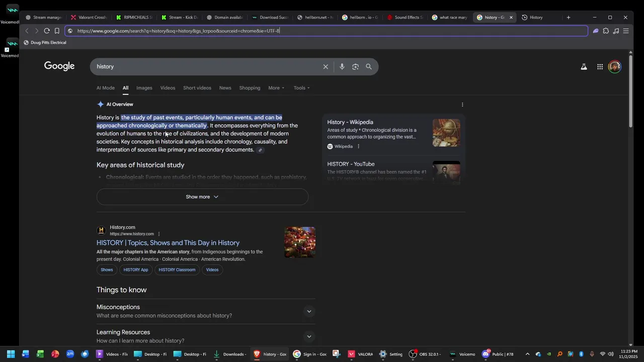This screenshot has height=362, width=644.
Task: Start voice search with microphone icon
Action: [342, 66]
